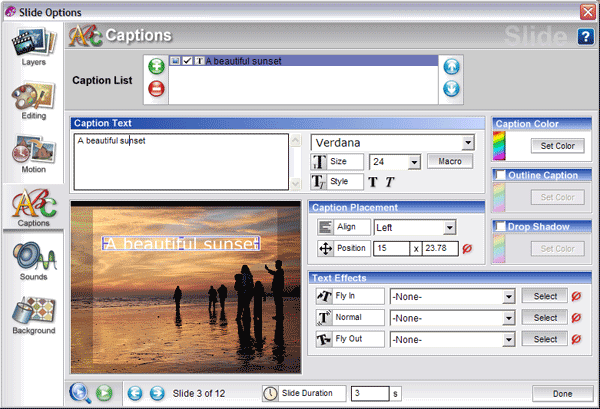Edit the X position field 15
Viewport: 600px width, 409px height.
click(391, 248)
